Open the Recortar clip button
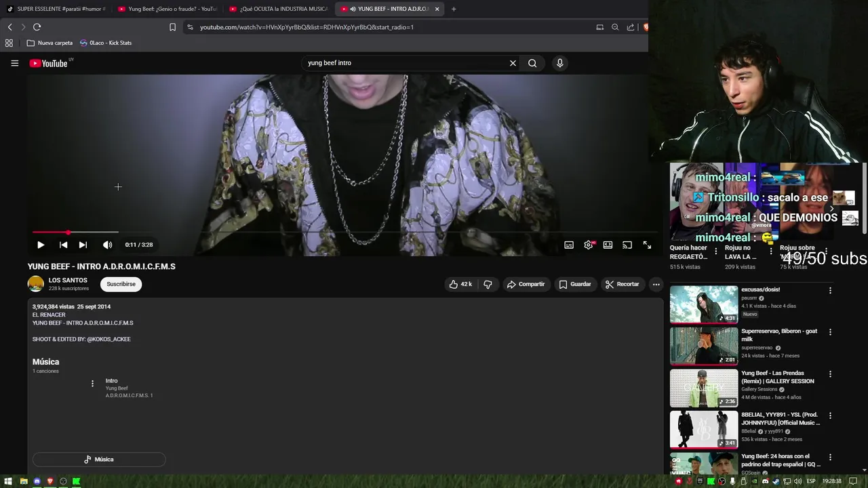The width and height of the screenshot is (868, 488). pyautogui.click(x=622, y=284)
